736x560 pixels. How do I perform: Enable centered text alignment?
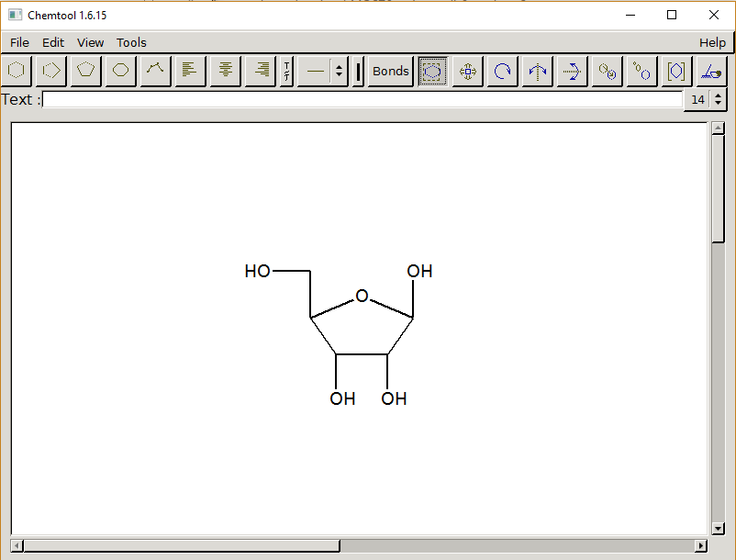[225, 71]
